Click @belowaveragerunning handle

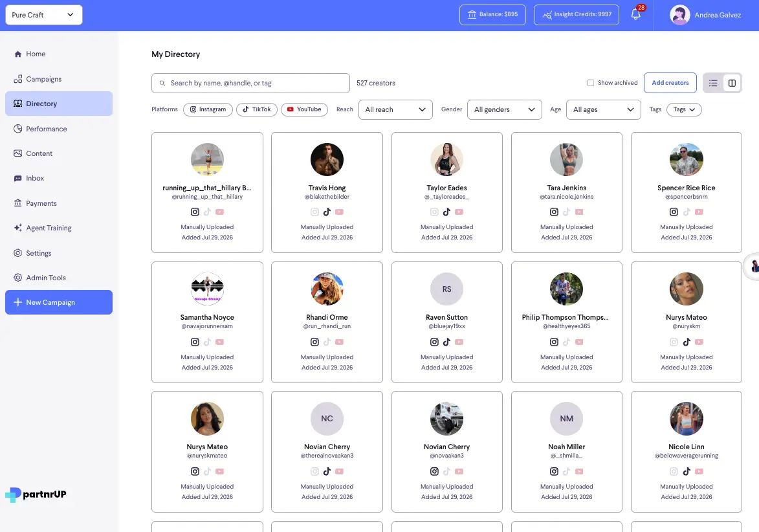(687, 456)
